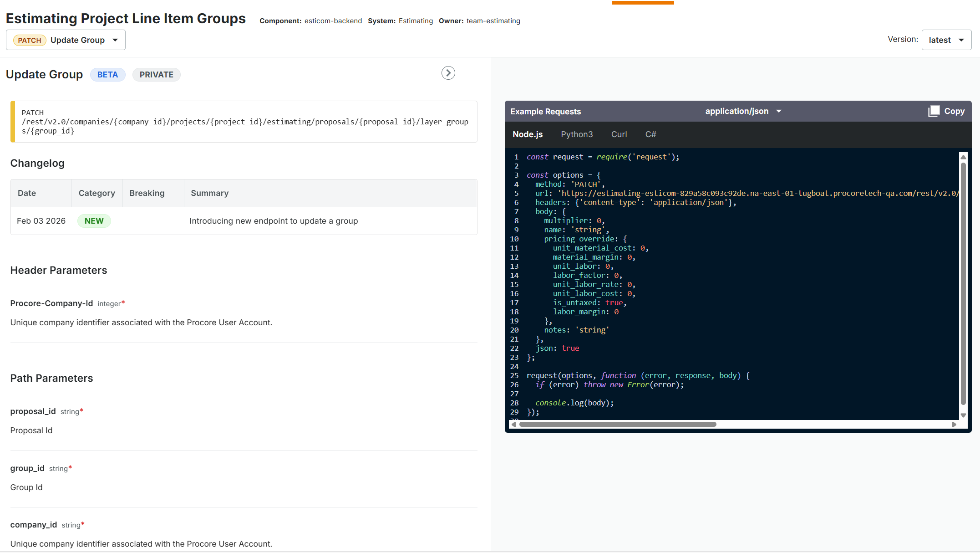Switch to the Python3 tab
The width and height of the screenshot is (980, 553).
[x=576, y=134]
